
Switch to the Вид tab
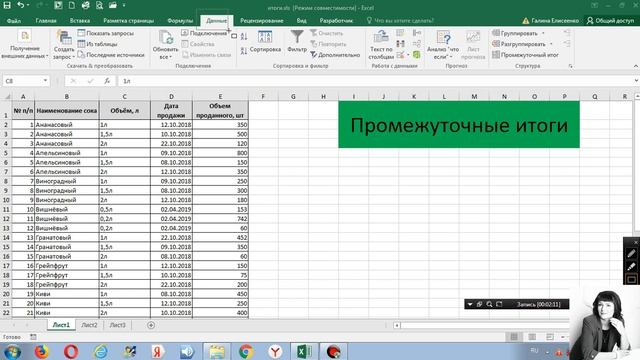coord(302,20)
